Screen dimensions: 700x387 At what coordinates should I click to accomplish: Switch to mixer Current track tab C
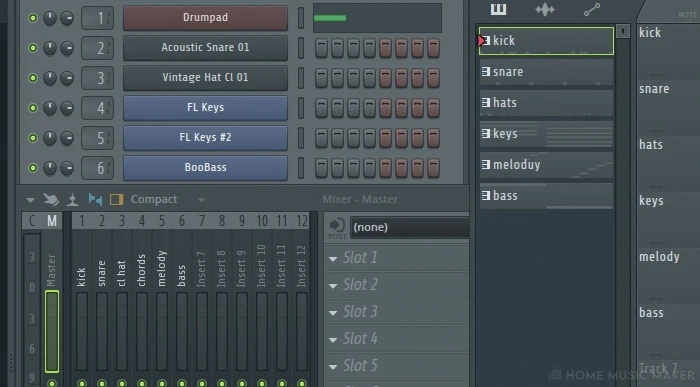(32, 221)
